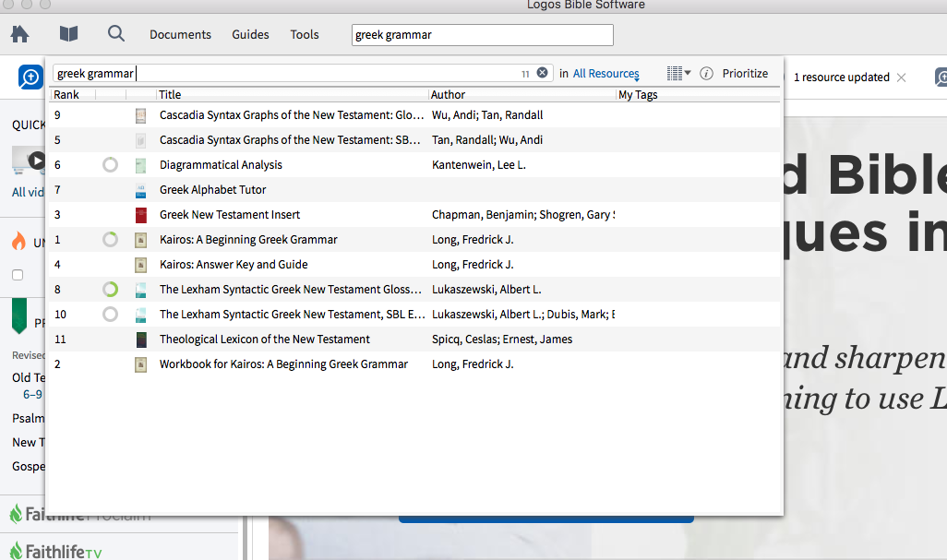The image size is (947, 560).
Task: Click Greek Alphabet Tutor resource icon
Action: (140, 190)
